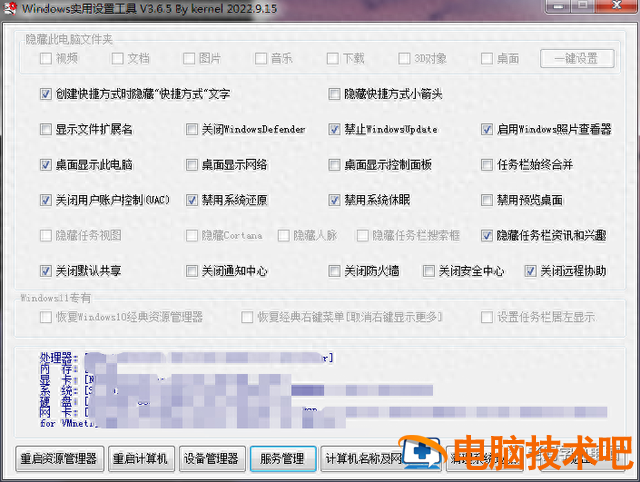The image size is (640, 482).
Task: Click the 重启资源管理器 button
Action: click(x=59, y=459)
